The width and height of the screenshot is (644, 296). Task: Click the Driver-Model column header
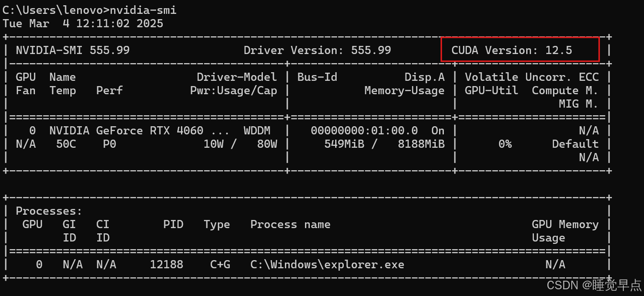pos(237,77)
